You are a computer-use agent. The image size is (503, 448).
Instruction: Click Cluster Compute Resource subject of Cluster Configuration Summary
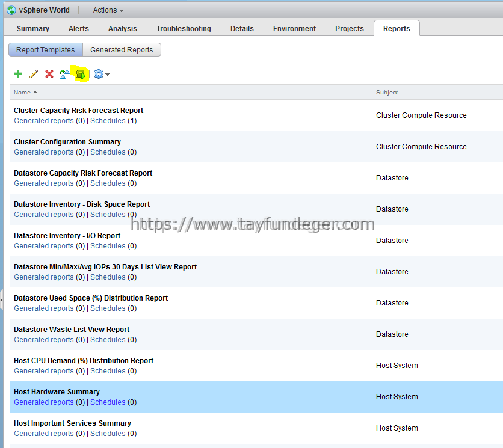click(x=421, y=147)
